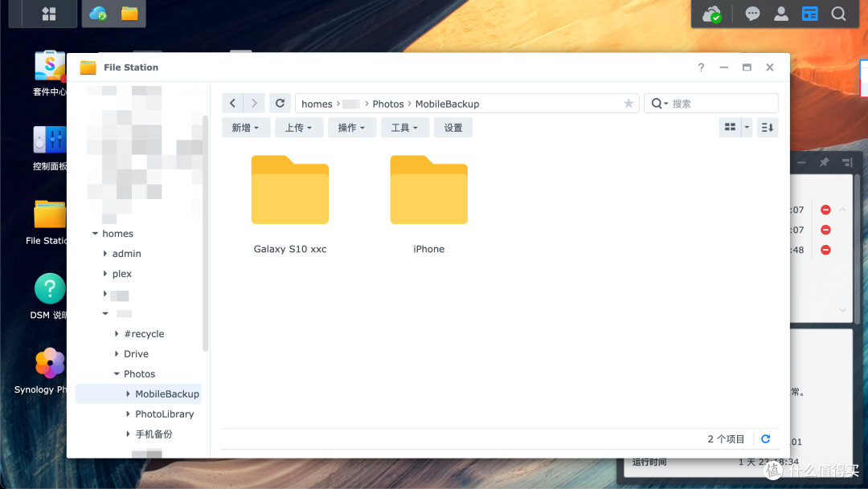
Task: Select homes in the breadcrumb path
Action: point(317,104)
